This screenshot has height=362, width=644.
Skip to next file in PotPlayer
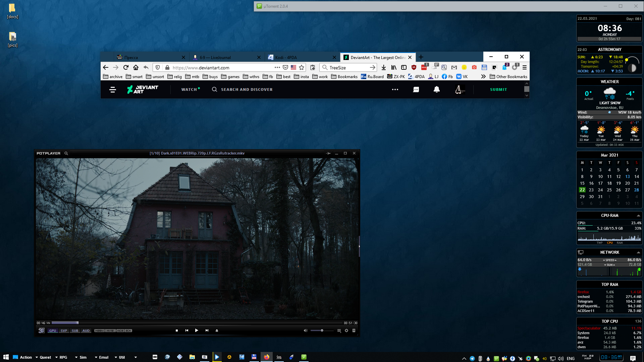[x=207, y=330]
